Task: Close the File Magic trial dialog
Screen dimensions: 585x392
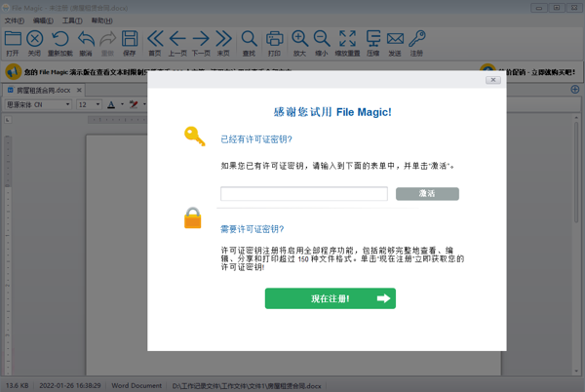Action: tap(493, 80)
